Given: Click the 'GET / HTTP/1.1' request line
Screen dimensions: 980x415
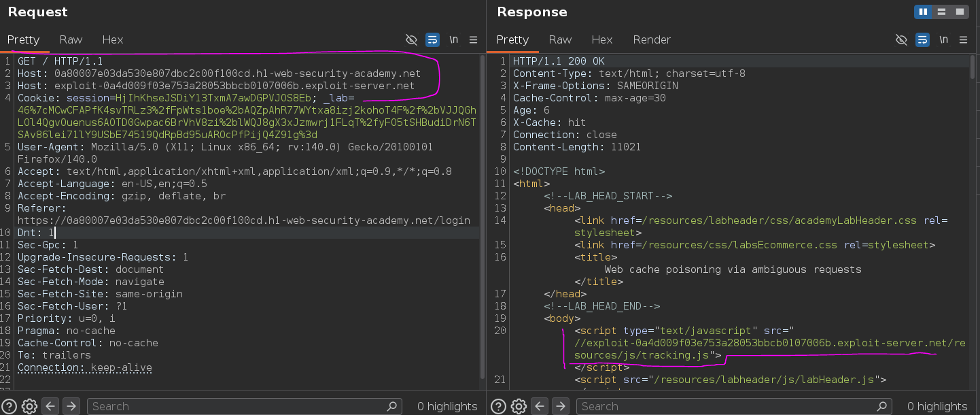Looking at the screenshot, I should coord(60,61).
